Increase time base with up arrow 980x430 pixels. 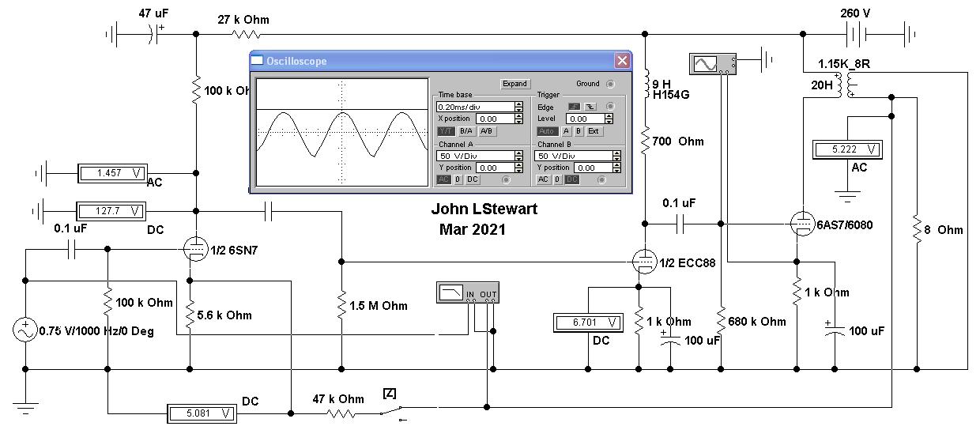point(518,104)
